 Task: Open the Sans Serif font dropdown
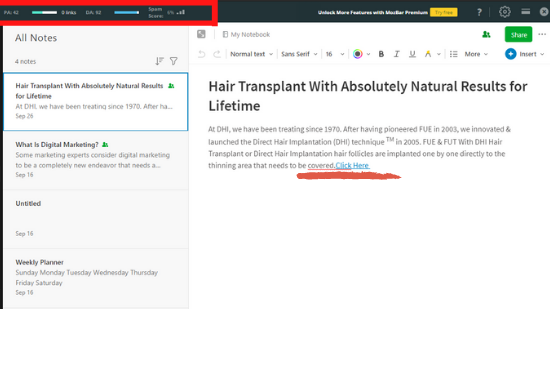tap(299, 54)
